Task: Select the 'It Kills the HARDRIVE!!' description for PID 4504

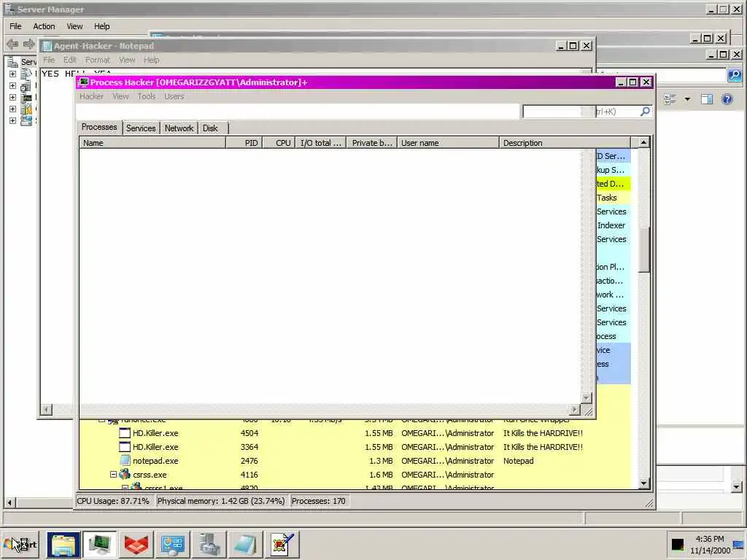Action: 543,433
